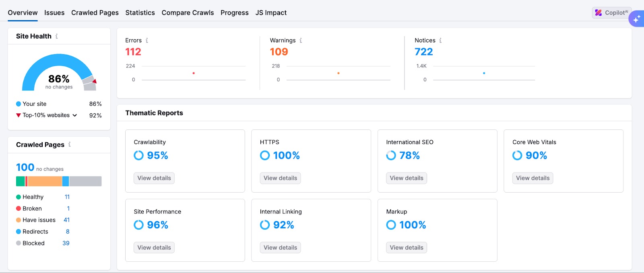644x273 pixels.
Task: Go to the JS Impact tab
Action: pos(271,13)
